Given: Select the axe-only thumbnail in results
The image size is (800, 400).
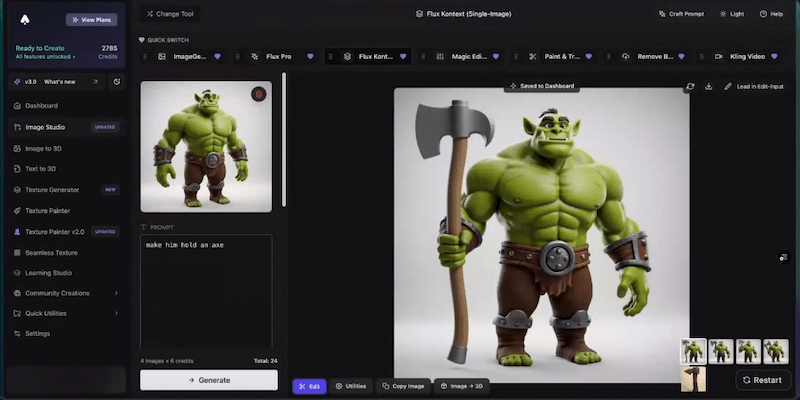Looking at the screenshot, I should click(x=693, y=379).
